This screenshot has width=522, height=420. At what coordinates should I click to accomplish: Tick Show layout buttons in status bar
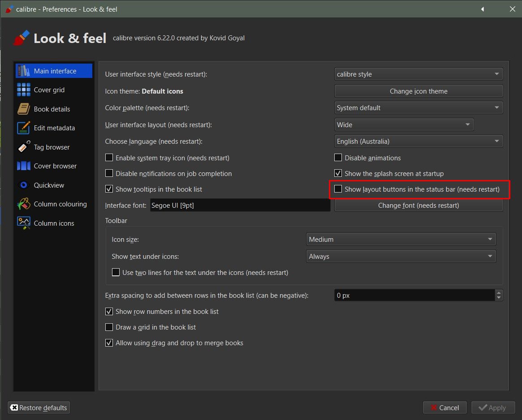338,189
